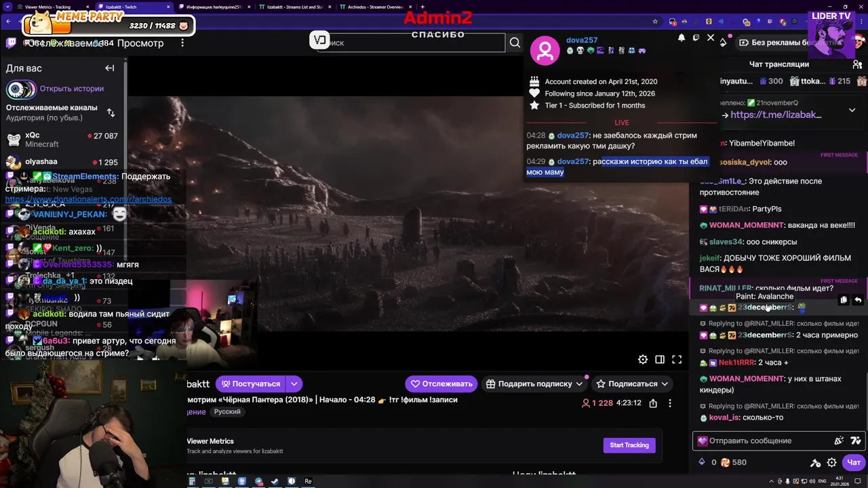Click 'Start Tracking' button

click(x=629, y=445)
